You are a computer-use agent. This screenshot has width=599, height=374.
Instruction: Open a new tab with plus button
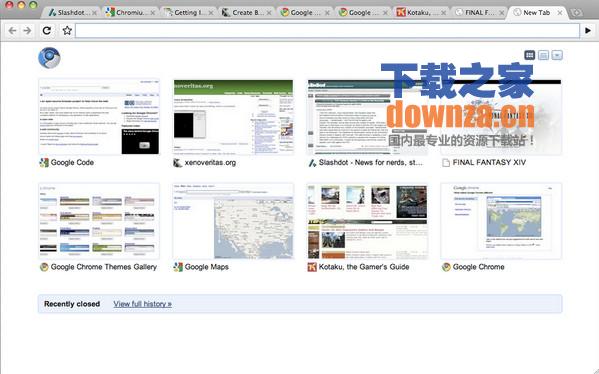click(576, 13)
